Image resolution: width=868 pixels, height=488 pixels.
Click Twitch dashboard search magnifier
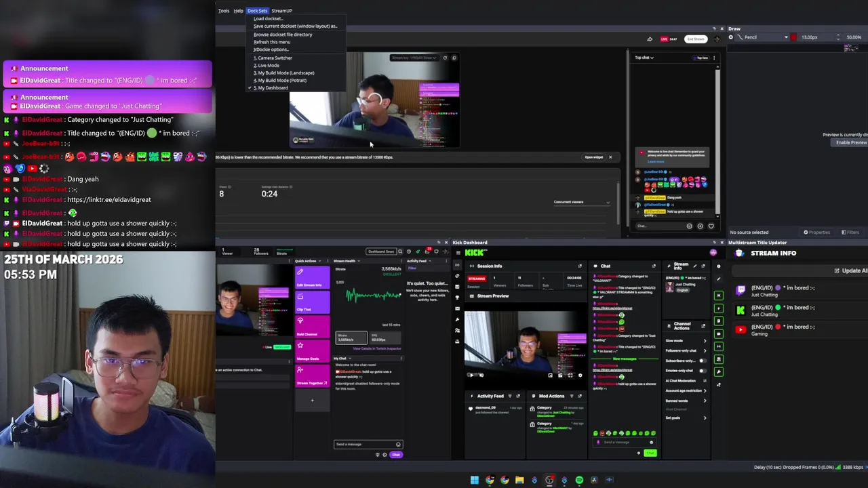point(400,251)
